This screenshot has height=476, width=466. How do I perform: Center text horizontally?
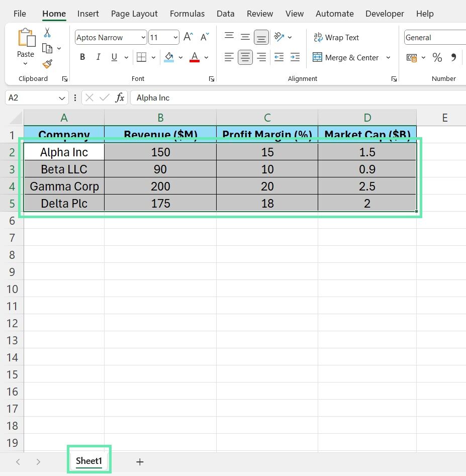245,57
